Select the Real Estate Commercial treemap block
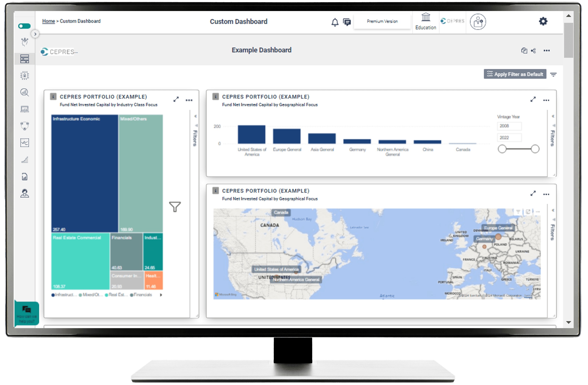This screenshot has height=385, width=588. pyautogui.click(x=81, y=262)
